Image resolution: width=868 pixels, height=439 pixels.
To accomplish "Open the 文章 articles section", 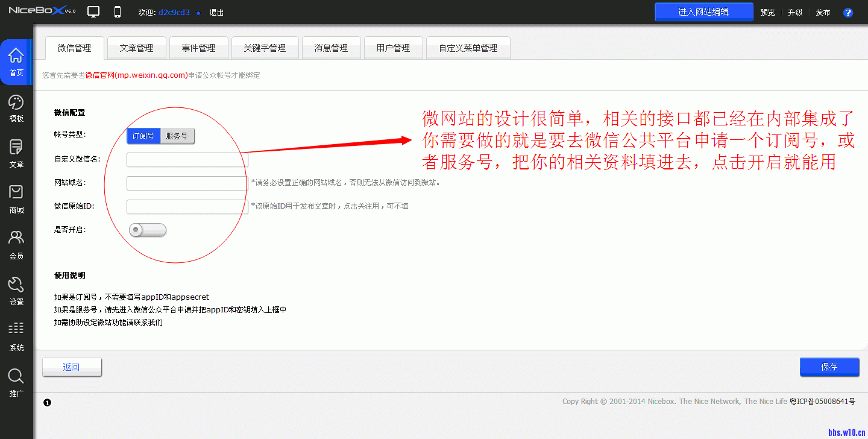I will (x=16, y=153).
